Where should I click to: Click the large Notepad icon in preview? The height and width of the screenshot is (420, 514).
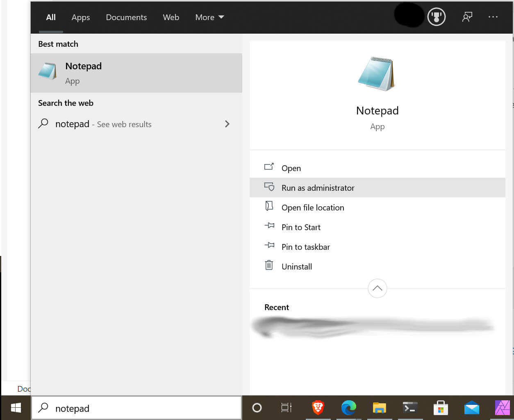(377, 74)
